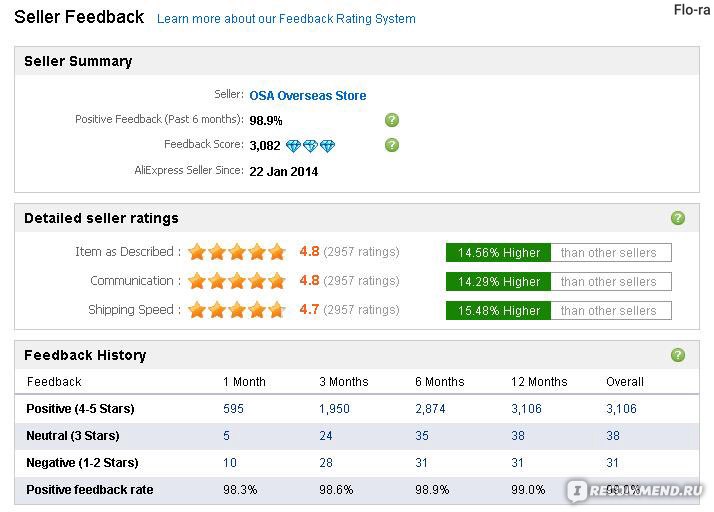Click the help icon beside Positive Feedback percentage
The width and height of the screenshot is (714, 512).
click(392, 120)
